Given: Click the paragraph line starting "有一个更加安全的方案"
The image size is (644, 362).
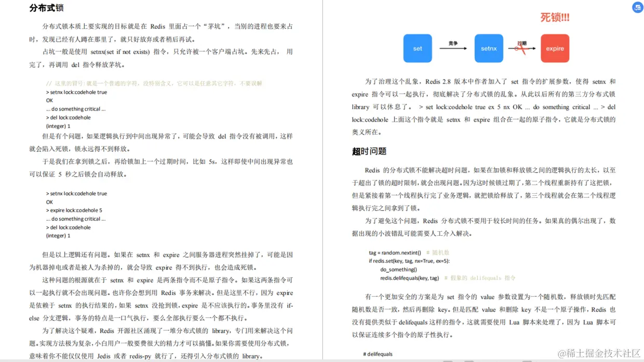Looking at the screenshot, I should pos(490,297).
